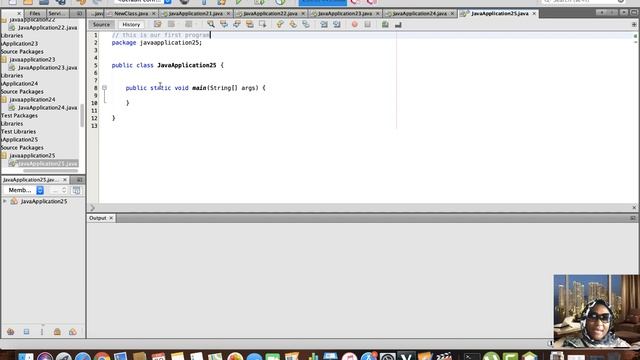Click the Last Edit toolbar icon

pos(158,24)
